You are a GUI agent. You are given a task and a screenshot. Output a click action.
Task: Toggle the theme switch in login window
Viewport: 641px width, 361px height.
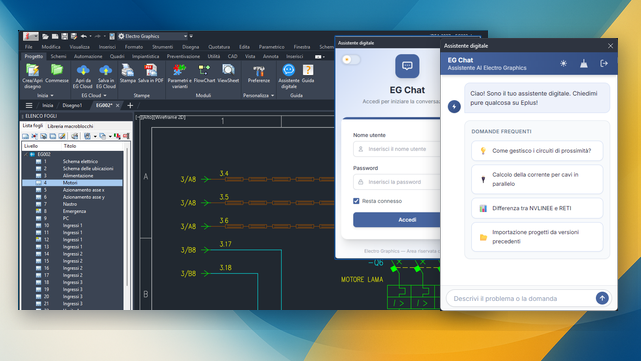[x=351, y=59]
